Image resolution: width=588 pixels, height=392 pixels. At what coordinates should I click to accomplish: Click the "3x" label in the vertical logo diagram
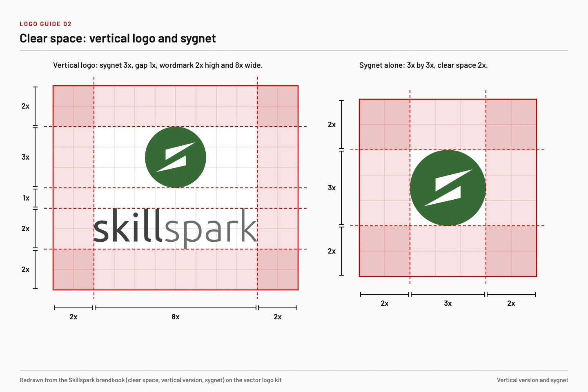[26, 157]
